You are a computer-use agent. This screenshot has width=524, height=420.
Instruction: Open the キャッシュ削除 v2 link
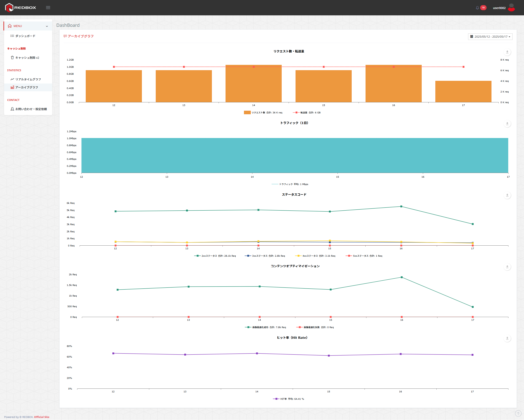coord(27,58)
